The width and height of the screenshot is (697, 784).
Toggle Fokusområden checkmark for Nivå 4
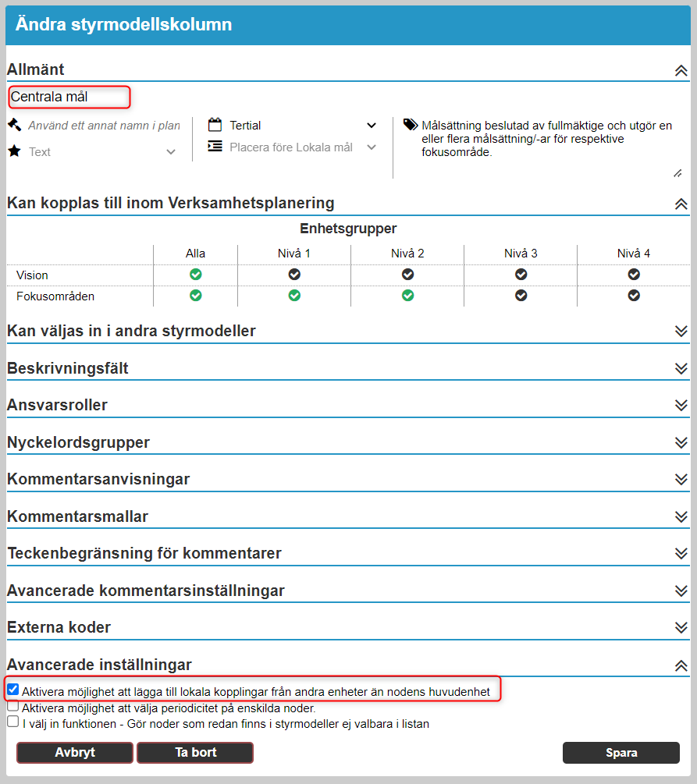click(634, 296)
